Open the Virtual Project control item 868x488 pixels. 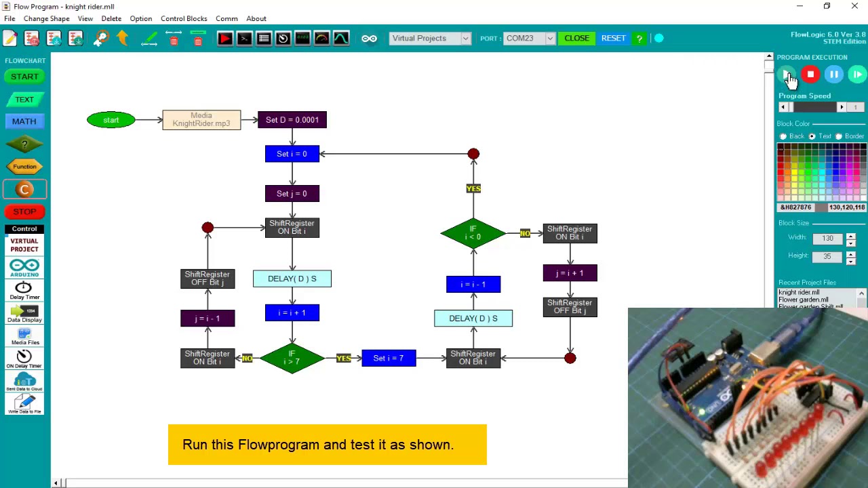click(x=24, y=245)
